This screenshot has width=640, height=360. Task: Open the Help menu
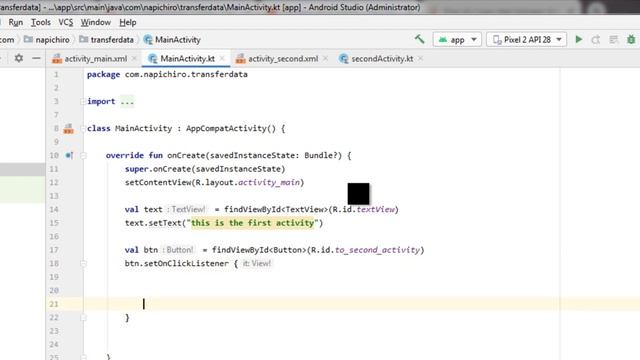[x=128, y=22]
